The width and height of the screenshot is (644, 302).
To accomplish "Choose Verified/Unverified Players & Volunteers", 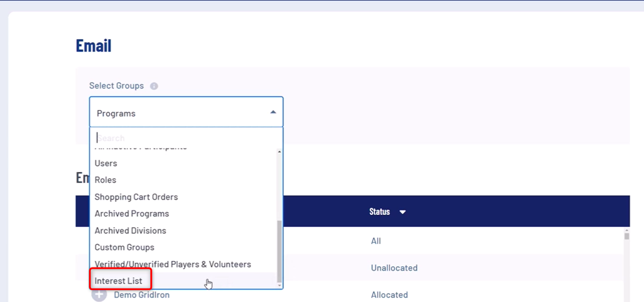I will pyautogui.click(x=173, y=264).
